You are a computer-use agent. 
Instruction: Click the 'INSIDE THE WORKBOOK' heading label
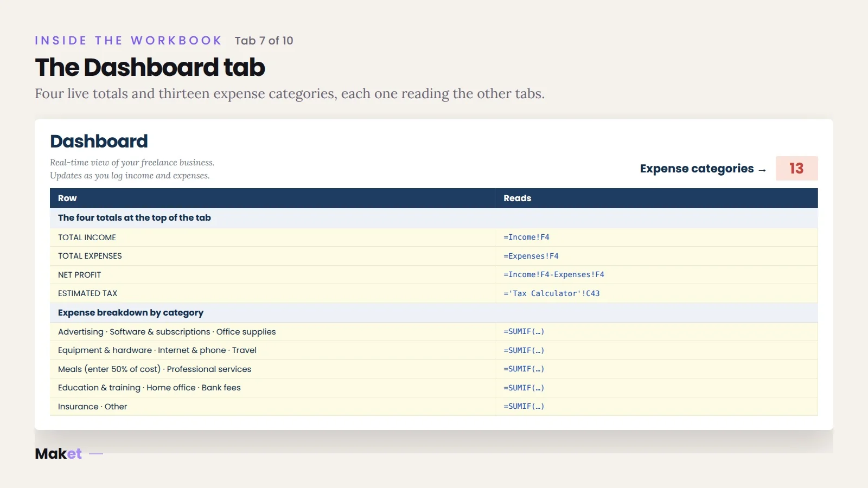click(129, 41)
